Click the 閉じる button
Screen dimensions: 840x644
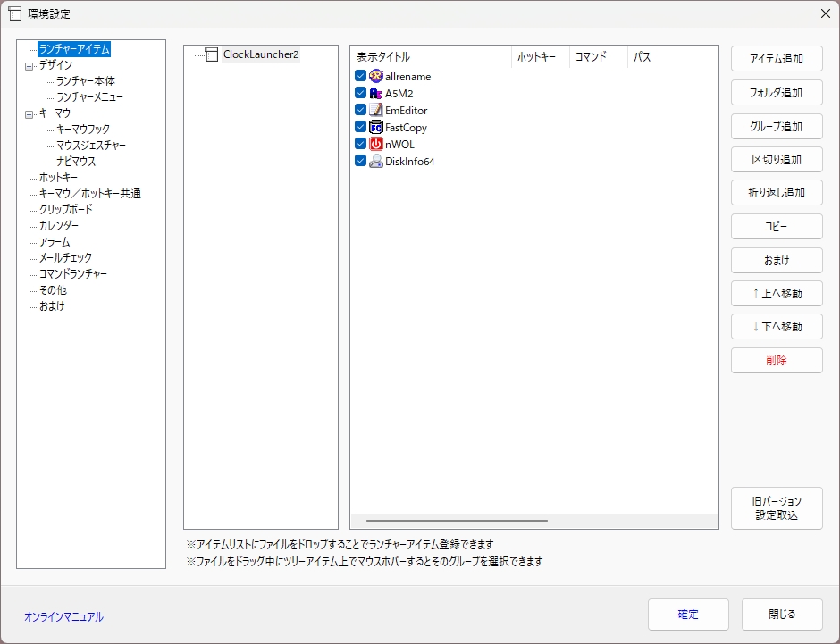click(x=782, y=615)
